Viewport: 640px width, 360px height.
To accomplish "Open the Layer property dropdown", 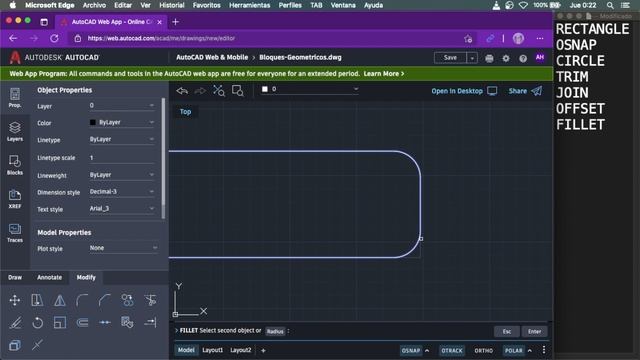I will (x=122, y=105).
